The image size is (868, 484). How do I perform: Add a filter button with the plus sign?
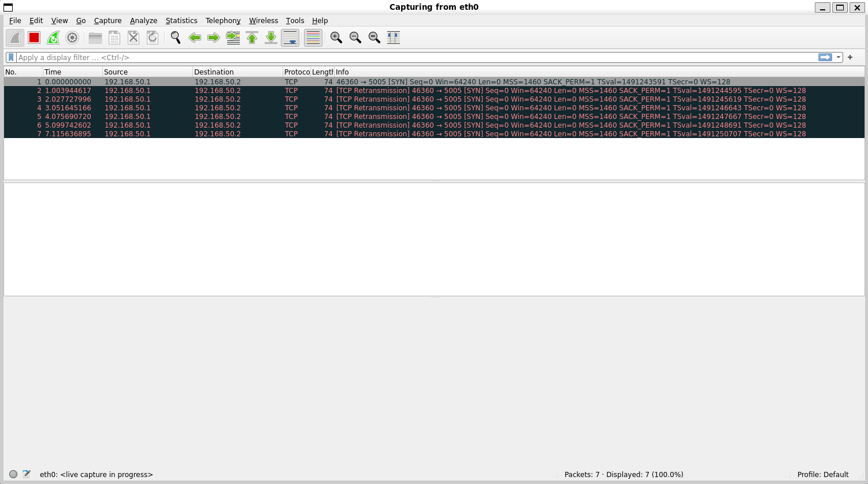(850, 57)
